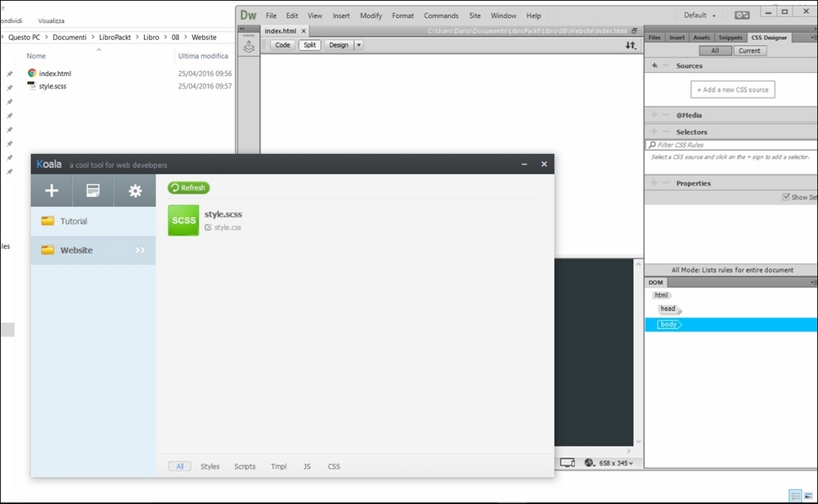Show only Styles files in Koala

(209, 466)
